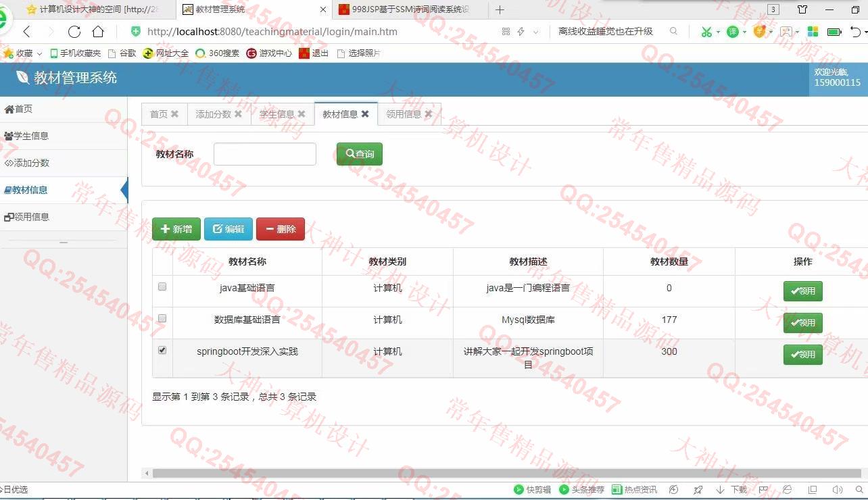Expand the address bar dropdown chevron

[536, 32]
